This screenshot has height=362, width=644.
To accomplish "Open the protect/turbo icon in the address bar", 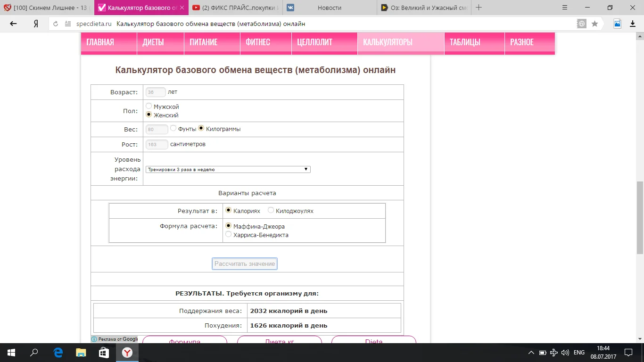I will point(582,24).
